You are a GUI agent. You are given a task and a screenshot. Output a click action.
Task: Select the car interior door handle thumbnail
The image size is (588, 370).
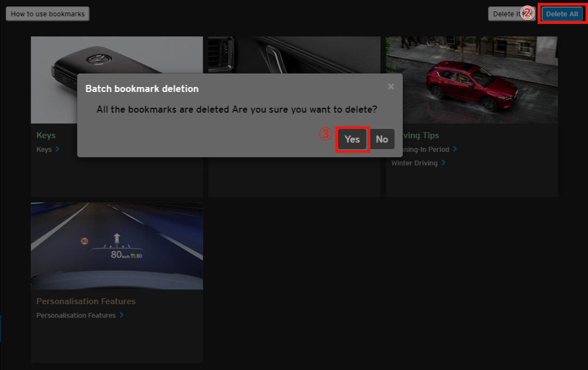294,54
